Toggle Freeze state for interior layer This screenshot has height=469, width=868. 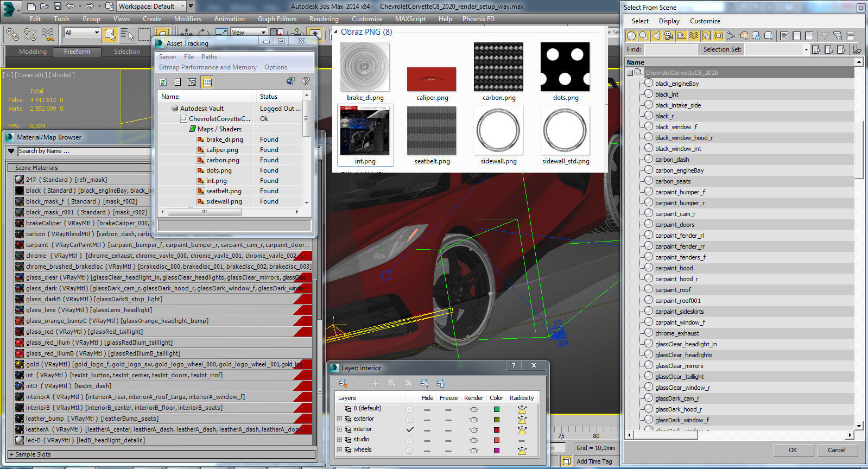pyautogui.click(x=448, y=430)
